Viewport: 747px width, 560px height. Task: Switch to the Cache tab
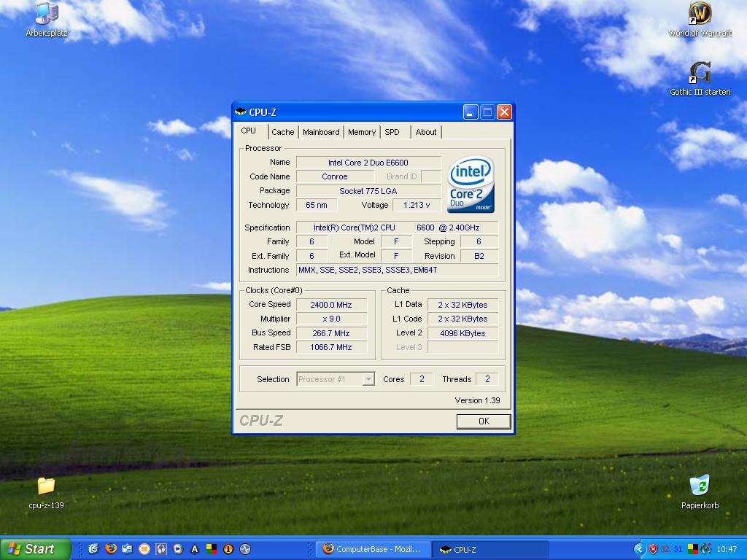[x=283, y=132]
